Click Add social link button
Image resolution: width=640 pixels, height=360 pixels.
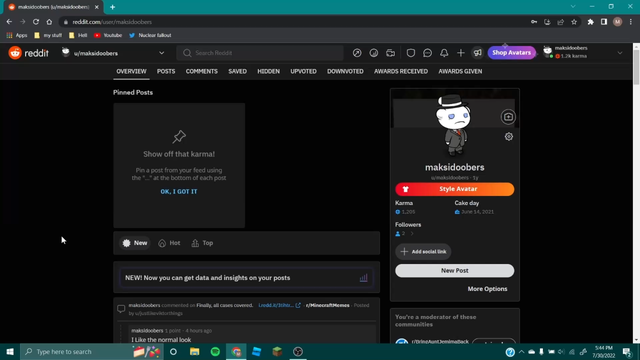pyautogui.click(x=423, y=251)
